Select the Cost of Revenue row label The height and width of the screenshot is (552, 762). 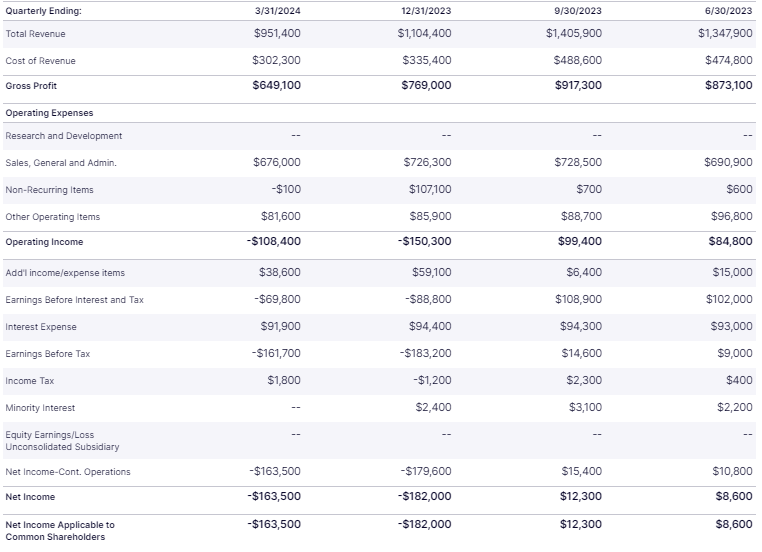40,61
